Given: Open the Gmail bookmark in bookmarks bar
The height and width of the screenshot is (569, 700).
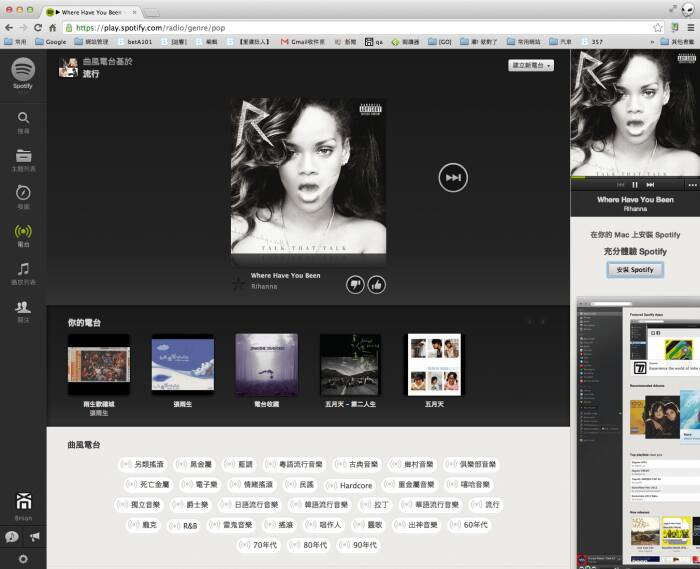Looking at the screenshot, I should 303,42.
